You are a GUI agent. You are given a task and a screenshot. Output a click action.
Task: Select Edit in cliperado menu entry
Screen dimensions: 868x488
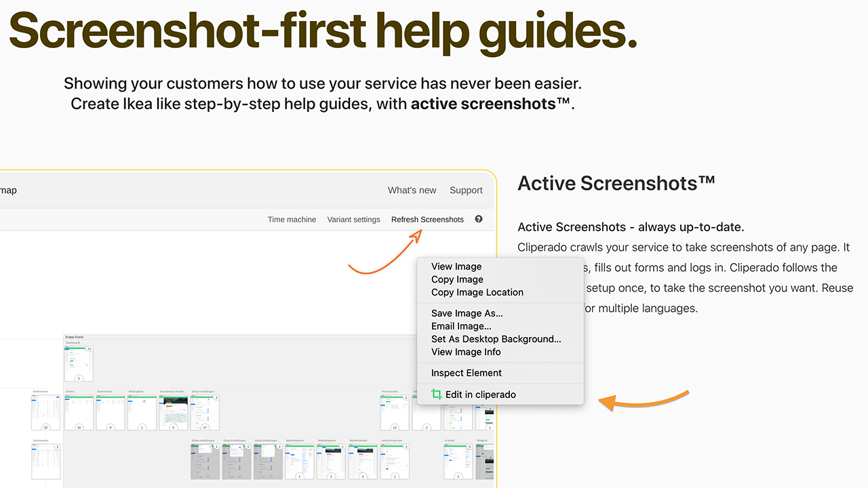click(x=480, y=394)
